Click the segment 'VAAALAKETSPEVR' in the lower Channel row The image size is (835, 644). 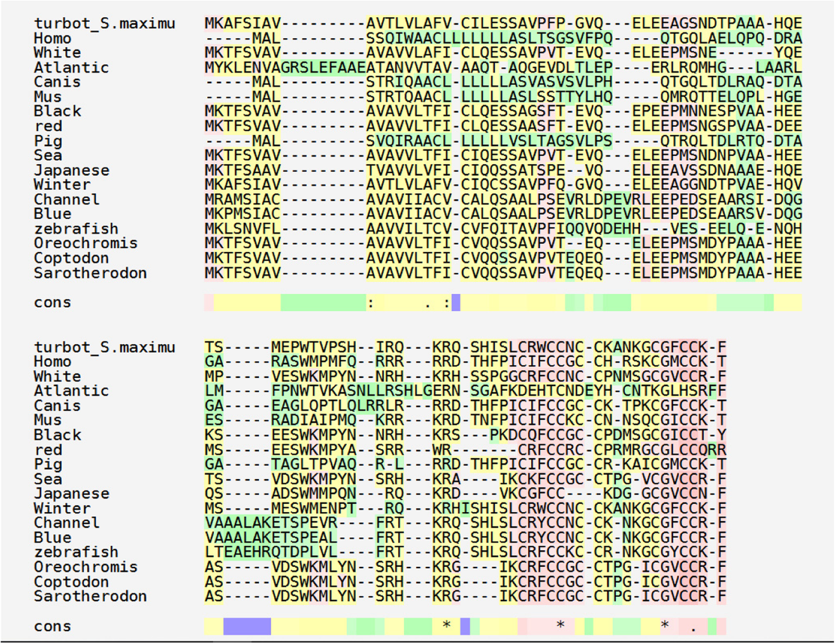tap(271, 523)
